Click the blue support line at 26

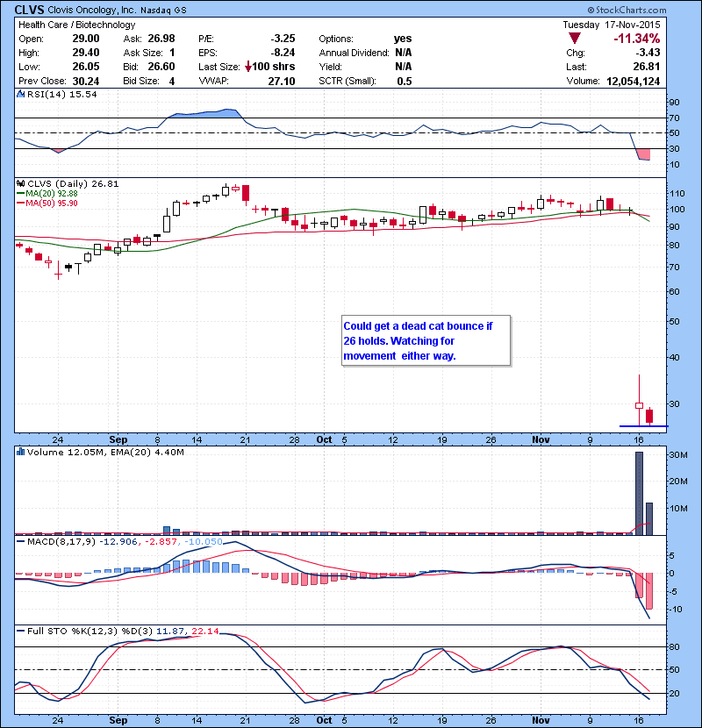643,425
